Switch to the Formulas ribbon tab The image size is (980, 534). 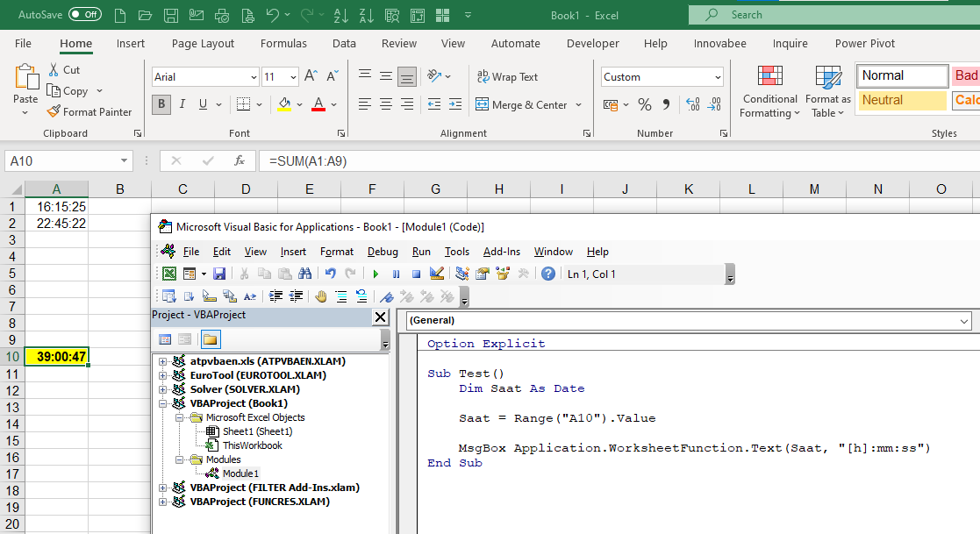click(x=283, y=43)
